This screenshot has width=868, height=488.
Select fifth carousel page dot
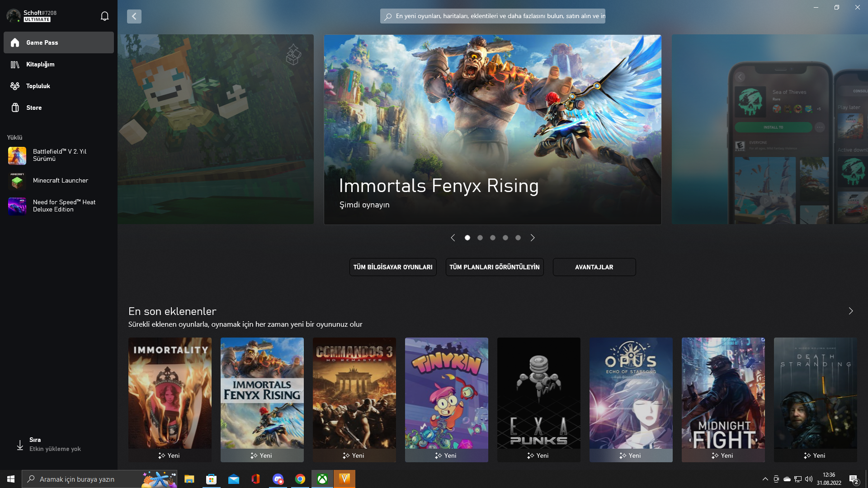pyautogui.click(x=518, y=238)
